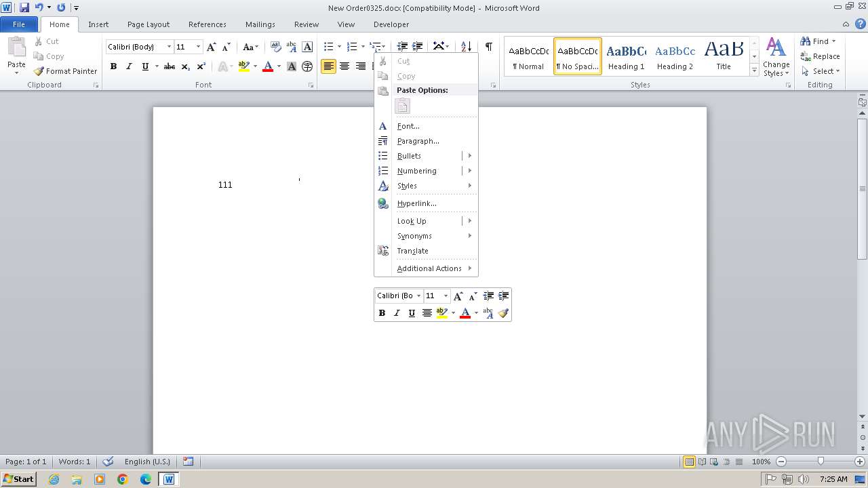Screen dimensions: 868x488
Task: Click the Start button
Action: [x=18, y=479]
